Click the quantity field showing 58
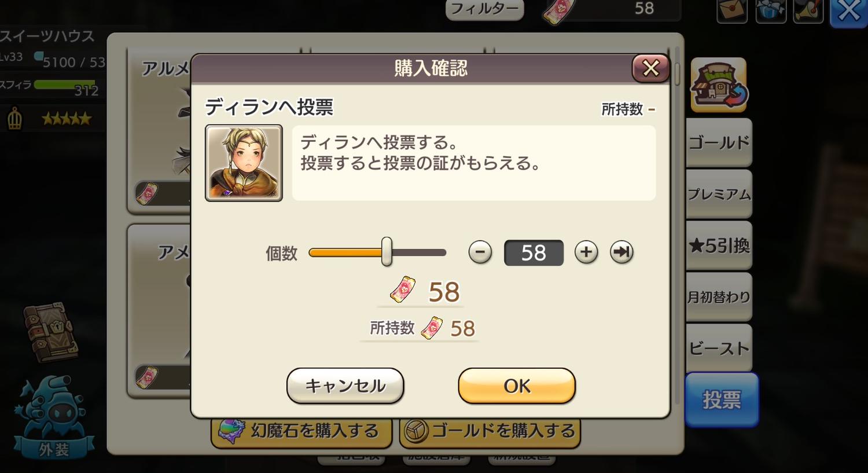This screenshot has height=473, width=868. tap(534, 253)
